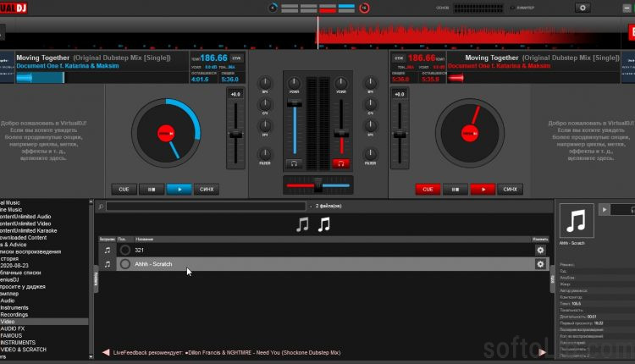The width and height of the screenshot is (635, 364).
Task: Click info panel cover art thumbnail
Action: (x=577, y=221)
